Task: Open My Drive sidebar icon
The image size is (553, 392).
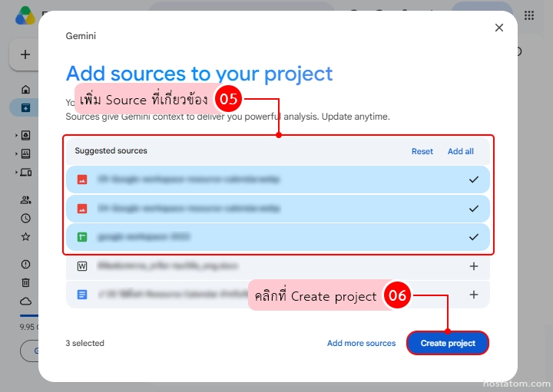Action: click(x=26, y=135)
